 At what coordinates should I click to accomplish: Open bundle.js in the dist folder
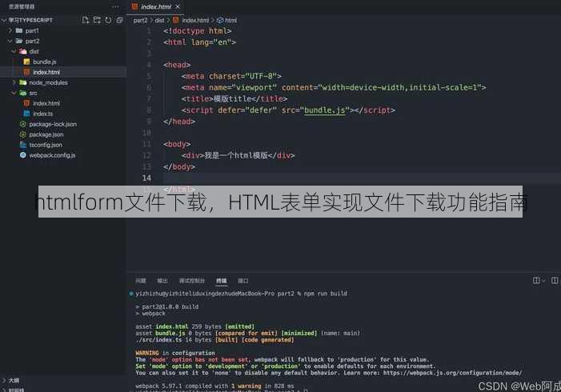tap(44, 62)
